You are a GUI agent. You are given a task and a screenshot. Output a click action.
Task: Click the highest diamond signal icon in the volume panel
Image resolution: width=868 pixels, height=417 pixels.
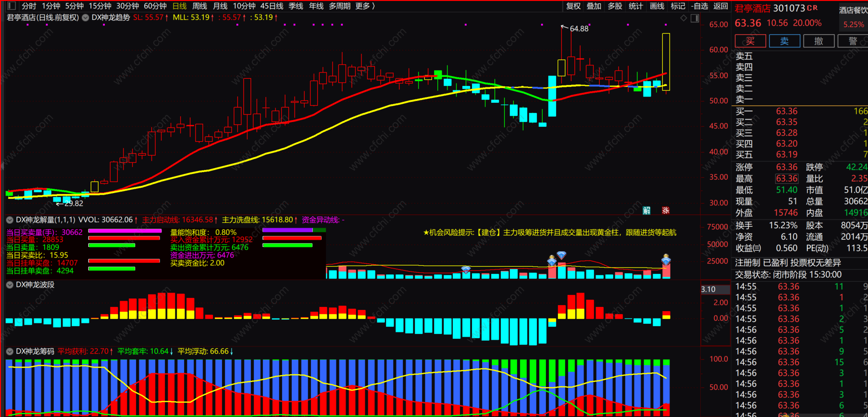tap(561, 255)
